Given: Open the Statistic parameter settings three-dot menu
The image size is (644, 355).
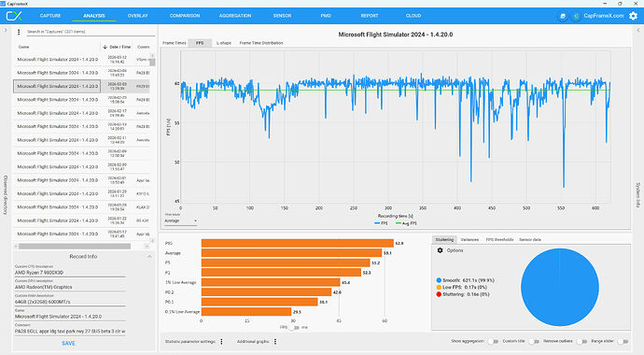Looking at the screenshot, I should tap(221, 341).
